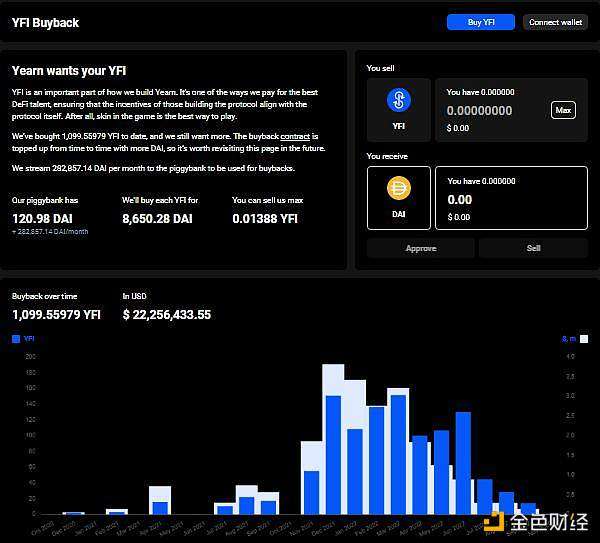Click the Max amount button

(563, 110)
